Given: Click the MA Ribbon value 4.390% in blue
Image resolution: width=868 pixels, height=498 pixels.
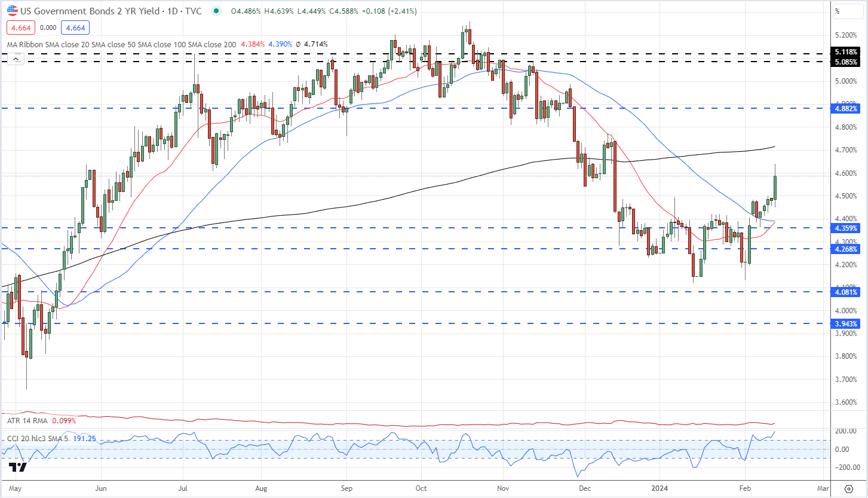Looking at the screenshot, I should [x=281, y=44].
